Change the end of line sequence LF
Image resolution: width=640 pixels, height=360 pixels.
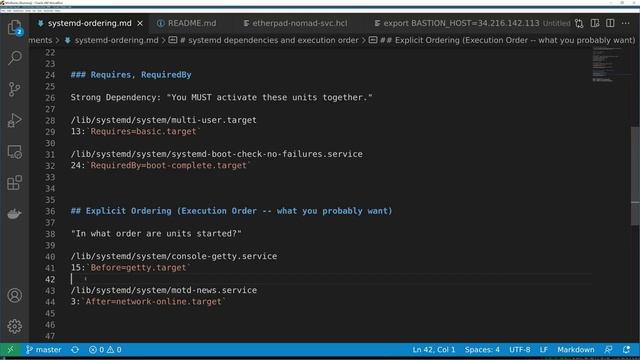pos(544,349)
